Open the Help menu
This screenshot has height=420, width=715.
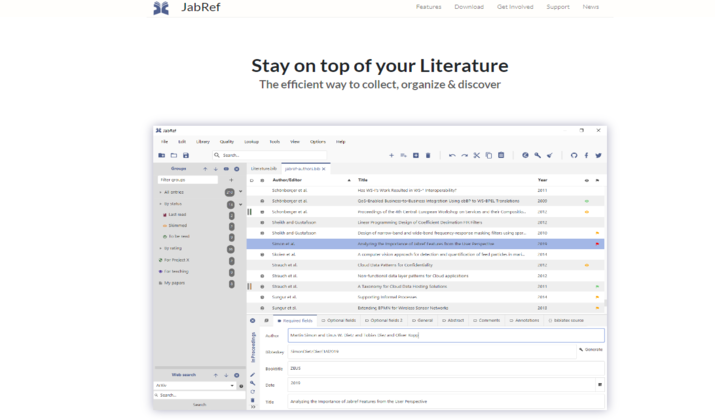point(341,142)
